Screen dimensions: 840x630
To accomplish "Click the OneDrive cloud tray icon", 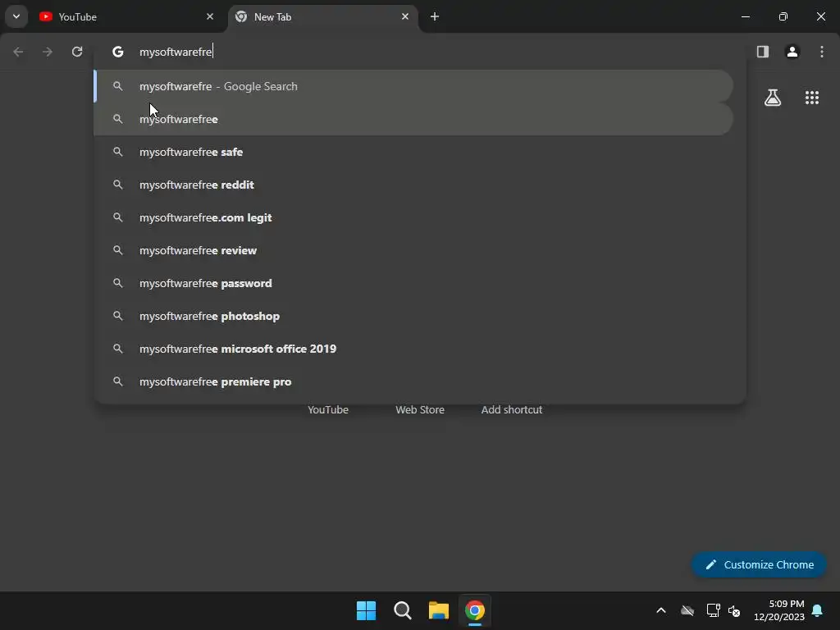I will 687,610.
